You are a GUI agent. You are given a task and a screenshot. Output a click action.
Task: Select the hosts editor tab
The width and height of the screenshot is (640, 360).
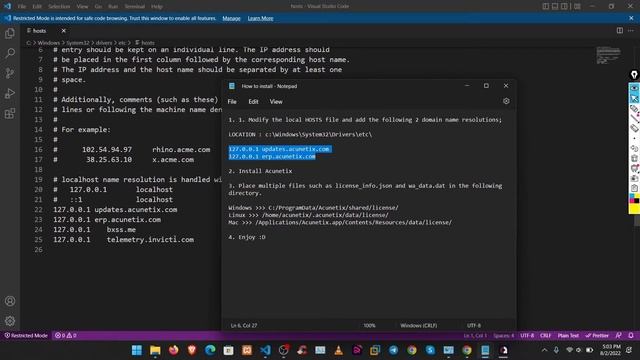[40, 31]
